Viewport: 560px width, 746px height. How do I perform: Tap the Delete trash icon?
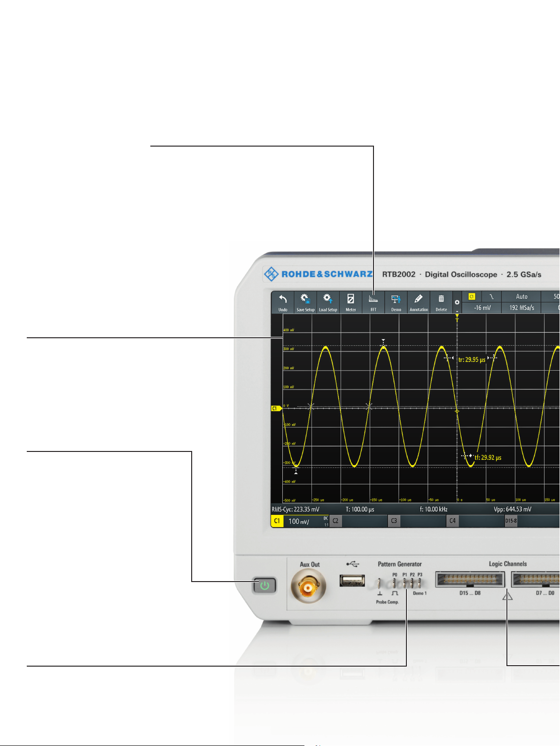(441, 299)
